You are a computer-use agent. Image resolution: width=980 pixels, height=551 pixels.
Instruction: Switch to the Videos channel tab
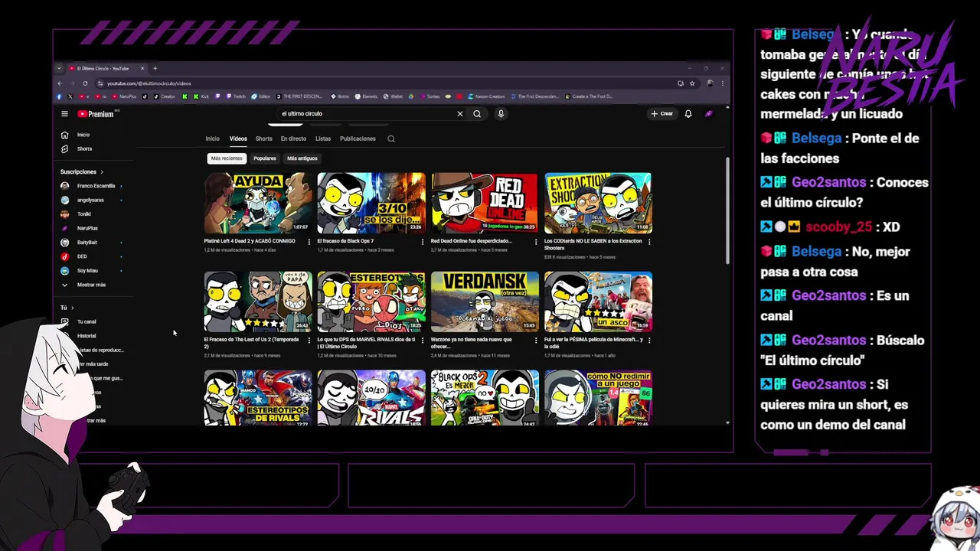pyautogui.click(x=238, y=139)
